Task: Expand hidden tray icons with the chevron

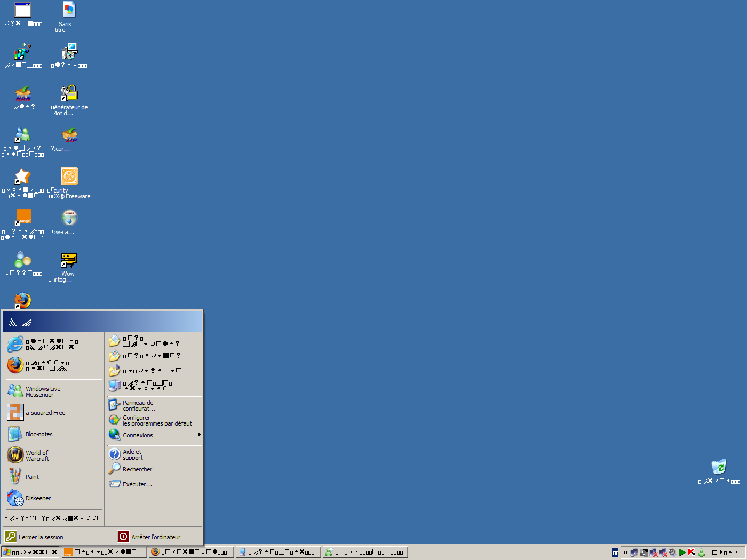Action: pyautogui.click(x=625, y=553)
